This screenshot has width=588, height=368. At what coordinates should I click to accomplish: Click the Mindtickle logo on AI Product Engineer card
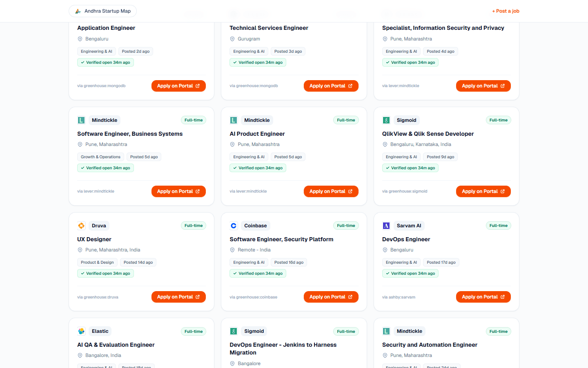click(234, 120)
